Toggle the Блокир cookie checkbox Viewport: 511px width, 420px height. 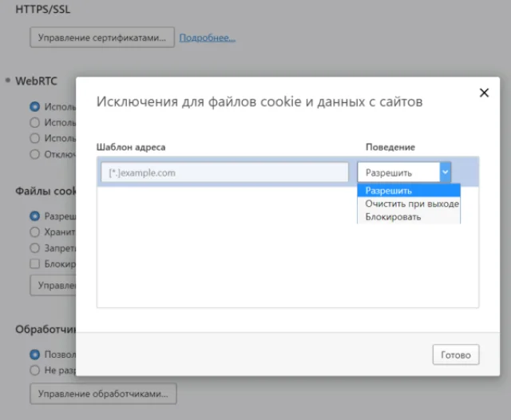coord(35,263)
